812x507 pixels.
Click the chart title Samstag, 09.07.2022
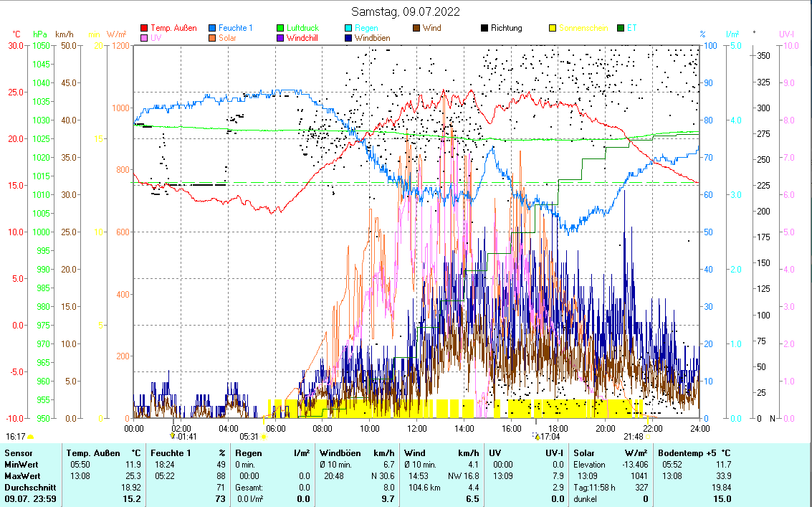(x=406, y=11)
